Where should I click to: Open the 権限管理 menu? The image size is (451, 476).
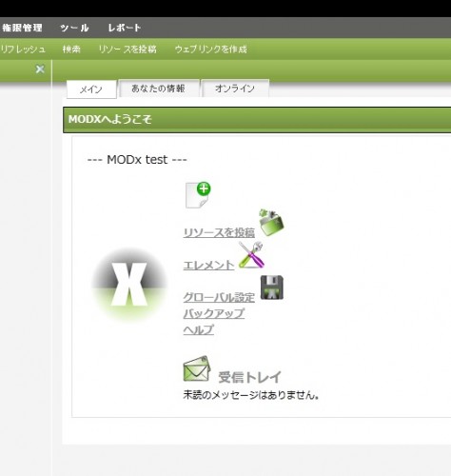click(x=22, y=28)
